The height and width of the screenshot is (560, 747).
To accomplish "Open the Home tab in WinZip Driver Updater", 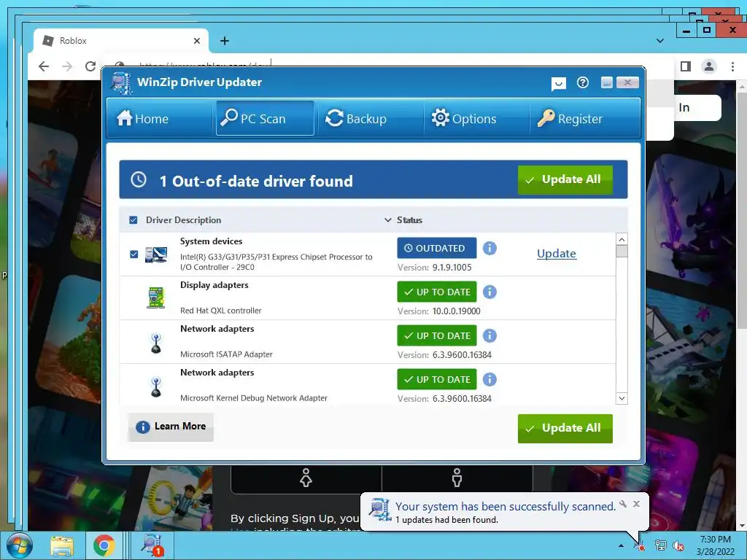I will (x=143, y=118).
